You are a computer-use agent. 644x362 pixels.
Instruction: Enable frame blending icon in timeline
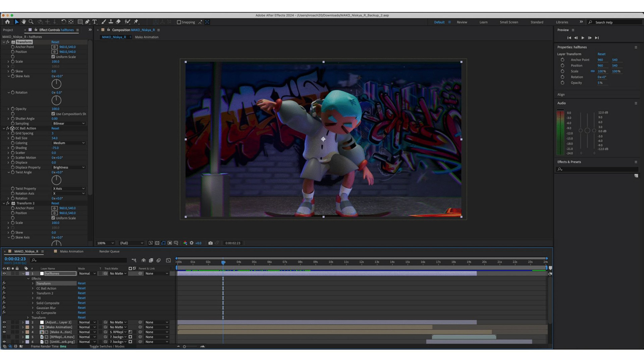point(151,260)
